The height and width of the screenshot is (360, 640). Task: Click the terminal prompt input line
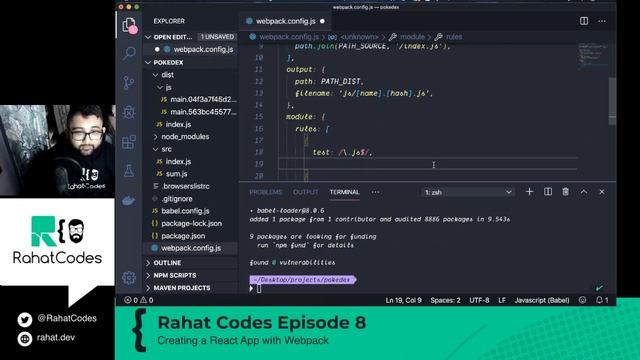click(424, 289)
